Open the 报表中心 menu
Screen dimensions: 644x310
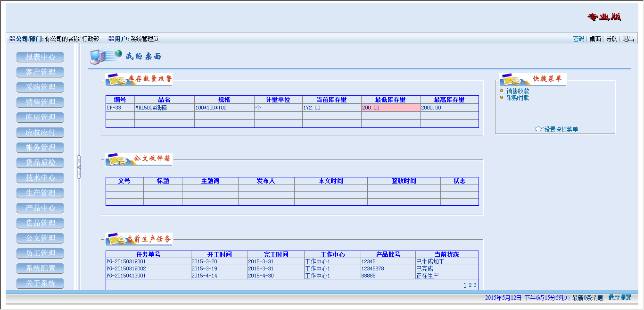(x=40, y=57)
